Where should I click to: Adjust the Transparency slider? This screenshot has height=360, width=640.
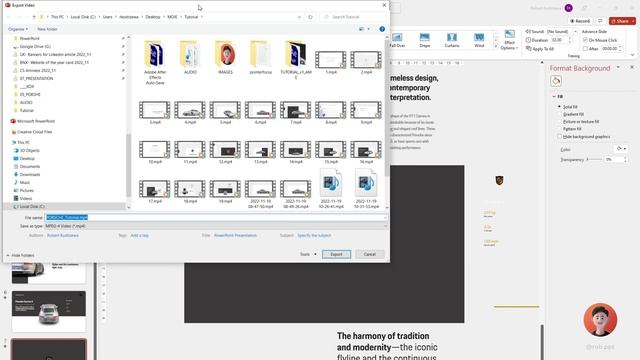pos(594,160)
